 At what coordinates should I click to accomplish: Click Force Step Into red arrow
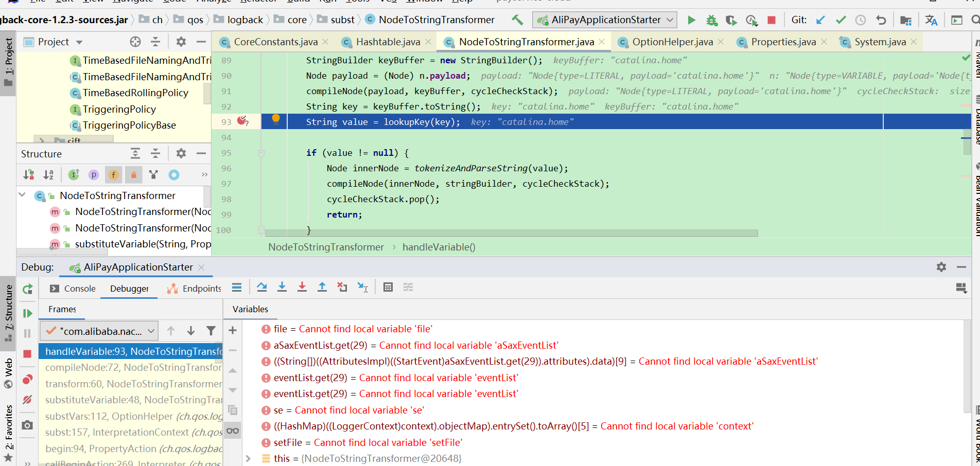pyautogui.click(x=302, y=287)
